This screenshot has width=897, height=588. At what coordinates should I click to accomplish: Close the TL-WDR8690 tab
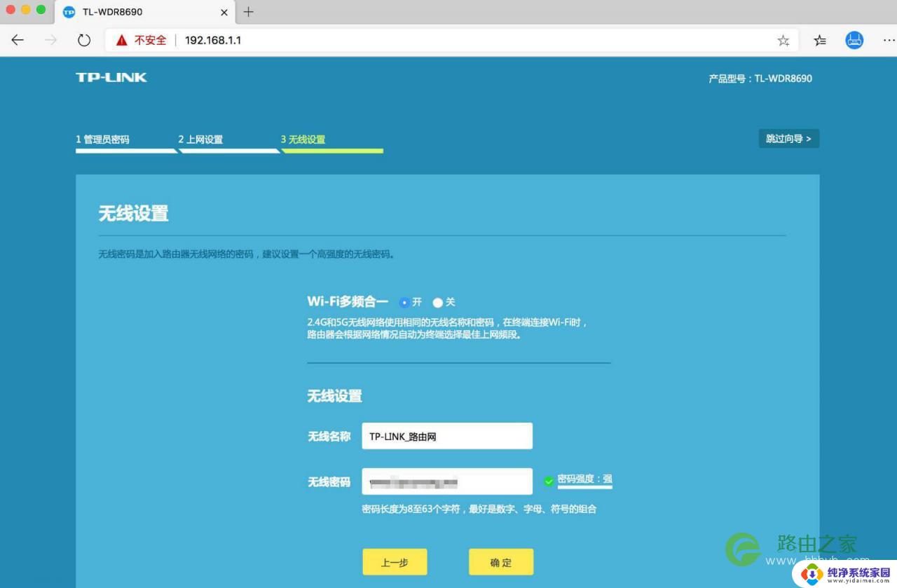(x=224, y=13)
